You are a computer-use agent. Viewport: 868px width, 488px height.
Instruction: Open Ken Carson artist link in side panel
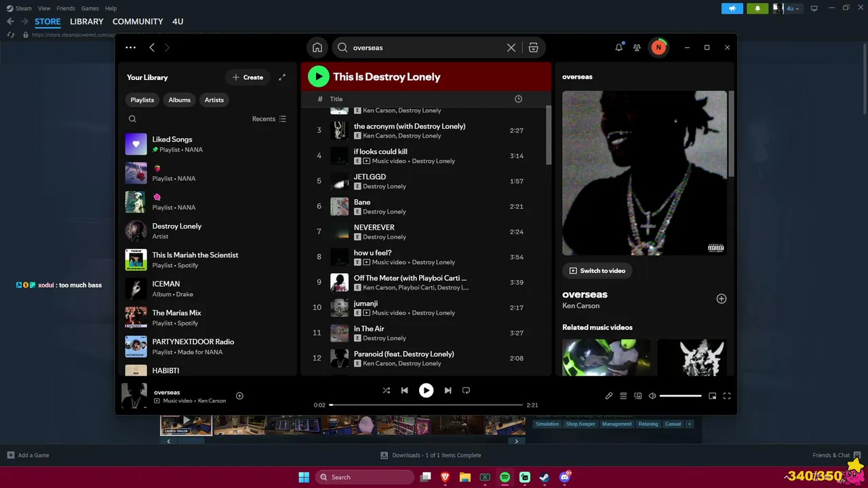(580, 306)
